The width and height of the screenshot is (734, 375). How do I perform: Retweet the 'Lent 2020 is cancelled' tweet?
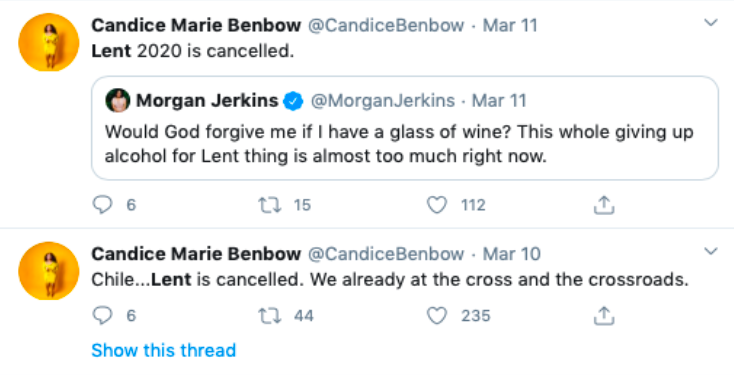tap(270, 205)
